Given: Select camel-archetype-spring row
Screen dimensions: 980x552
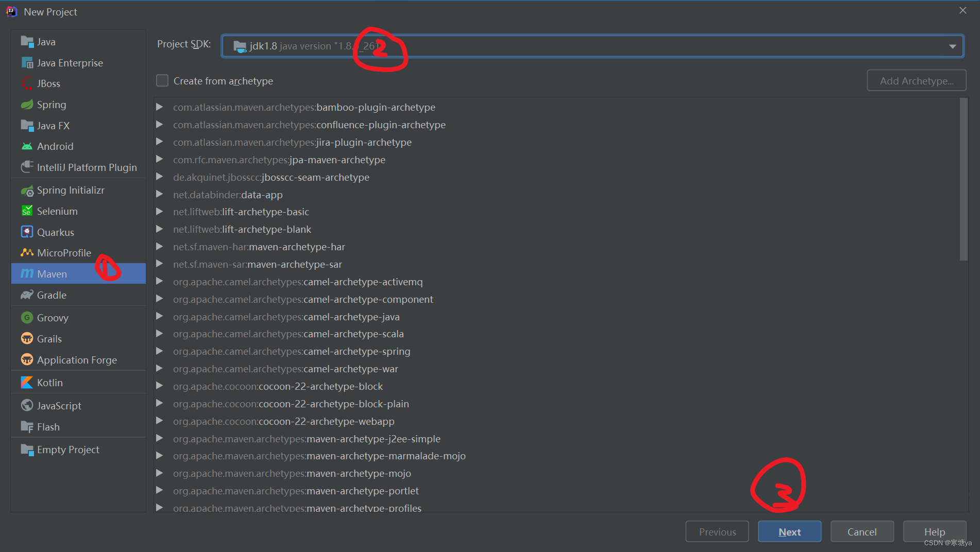Looking at the screenshot, I should tap(556, 351).
